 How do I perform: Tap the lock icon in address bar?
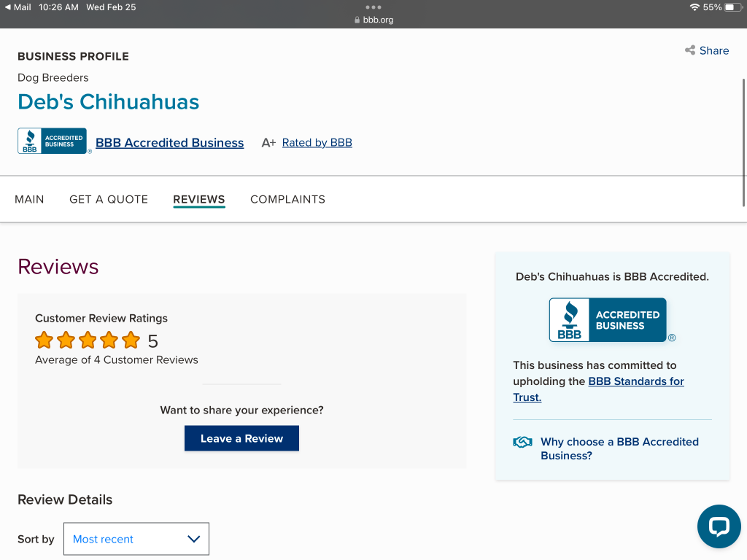click(x=357, y=20)
